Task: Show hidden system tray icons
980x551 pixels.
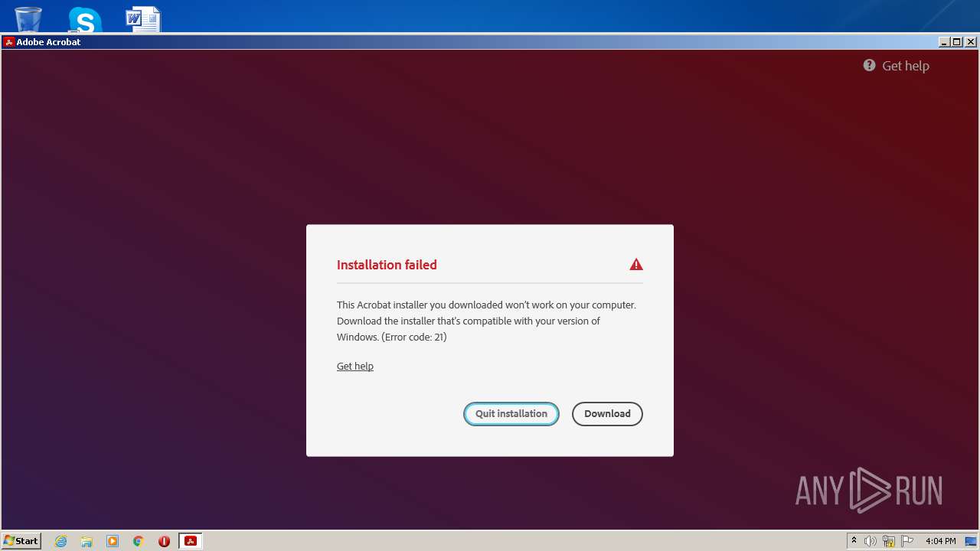Action: 854,541
